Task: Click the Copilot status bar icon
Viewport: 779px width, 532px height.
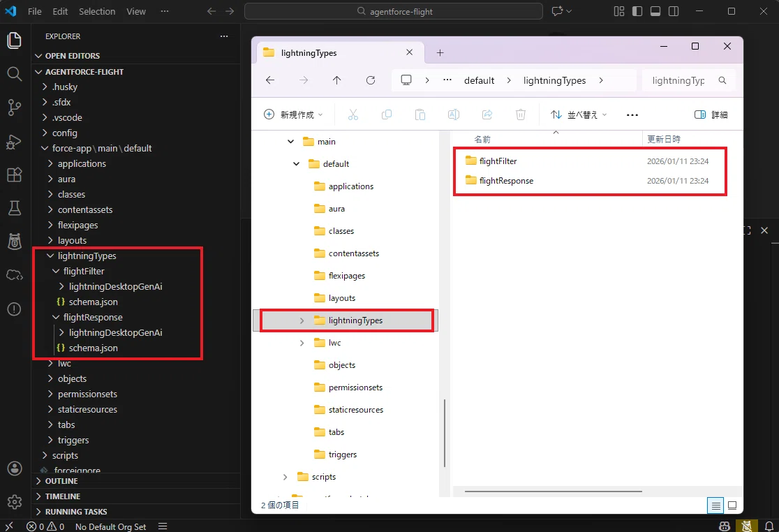Action: 725,526
